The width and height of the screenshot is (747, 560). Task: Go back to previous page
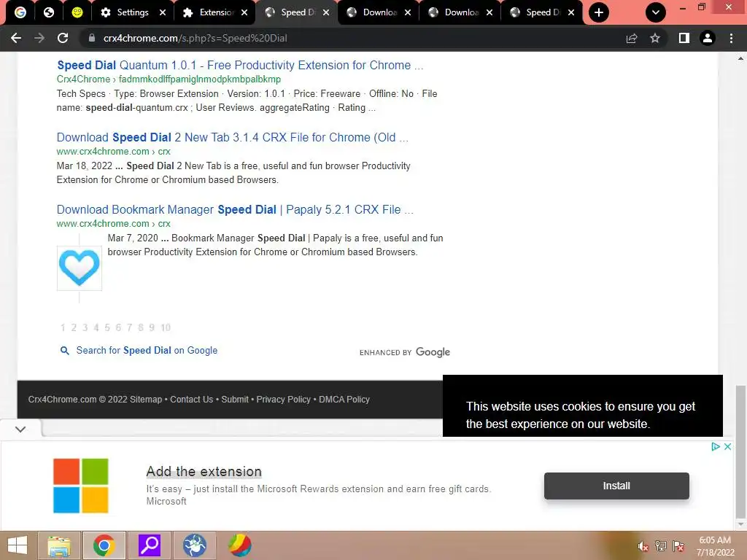tap(16, 38)
